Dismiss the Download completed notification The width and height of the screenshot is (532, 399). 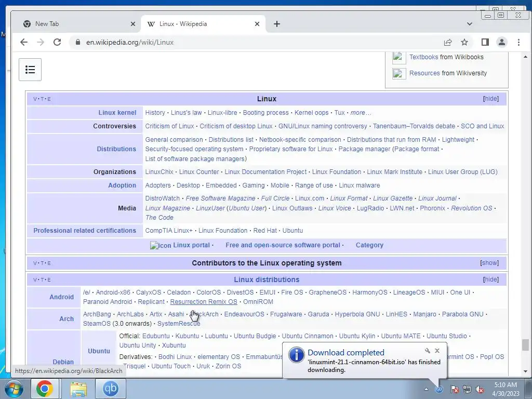437,351
